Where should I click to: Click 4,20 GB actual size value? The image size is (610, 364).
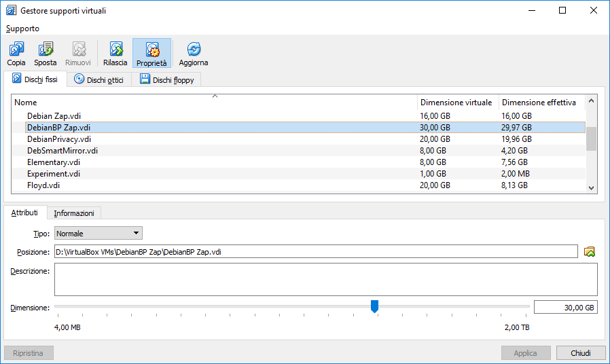click(x=514, y=151)
